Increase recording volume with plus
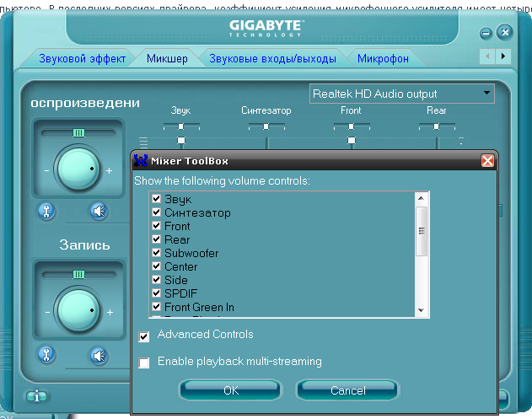532x419 pixels. (110, 312)
